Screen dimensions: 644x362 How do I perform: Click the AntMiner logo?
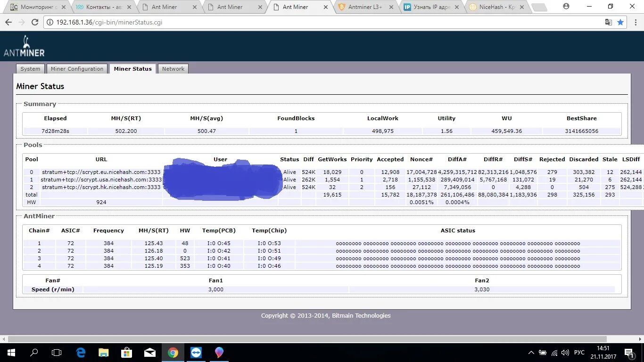click(x=24, y=47)
